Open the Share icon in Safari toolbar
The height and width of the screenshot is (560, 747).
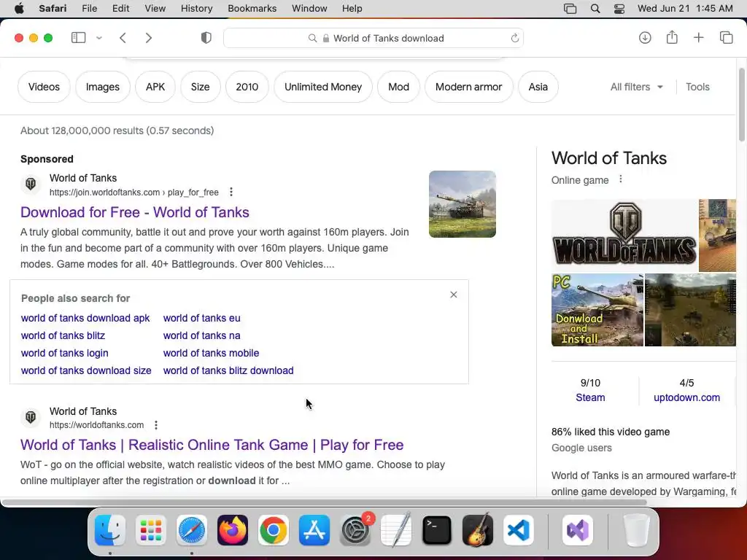pos(672,37)
